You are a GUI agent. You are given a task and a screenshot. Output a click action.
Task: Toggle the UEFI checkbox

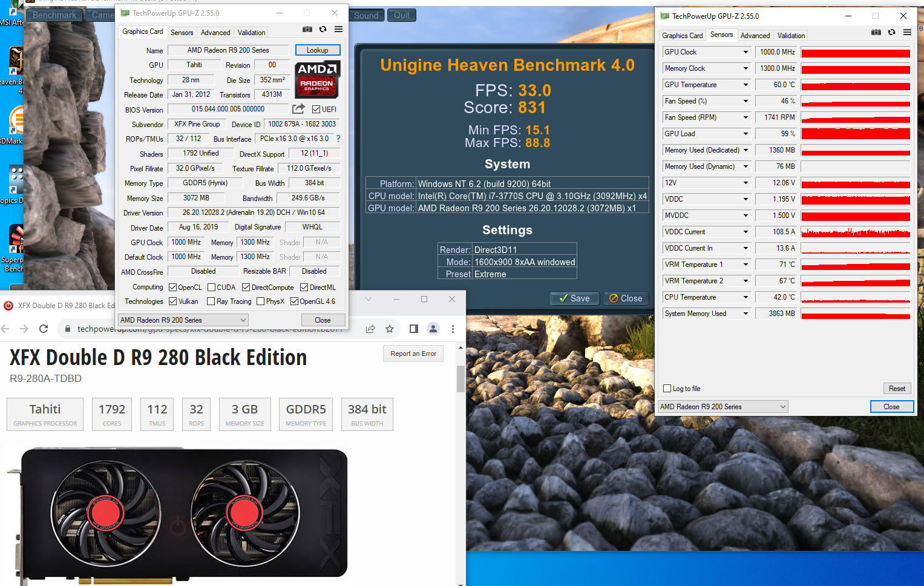pyautogui.click(x=316, y=110)
